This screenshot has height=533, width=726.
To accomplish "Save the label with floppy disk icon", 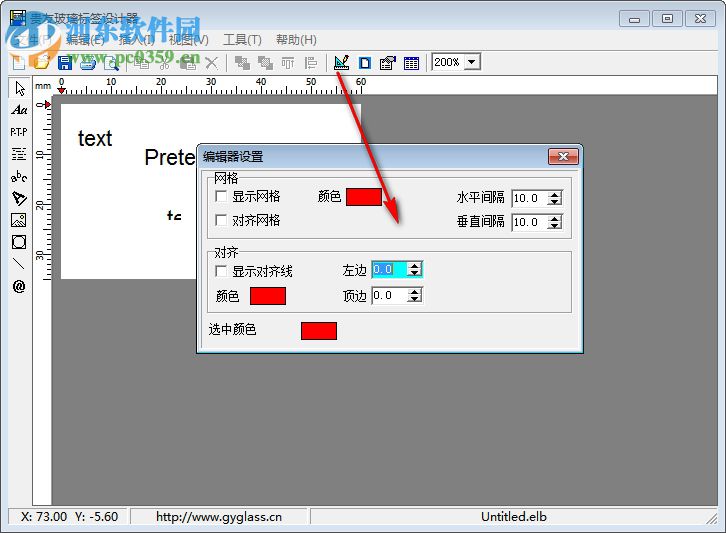I will [x=65, y=63].
